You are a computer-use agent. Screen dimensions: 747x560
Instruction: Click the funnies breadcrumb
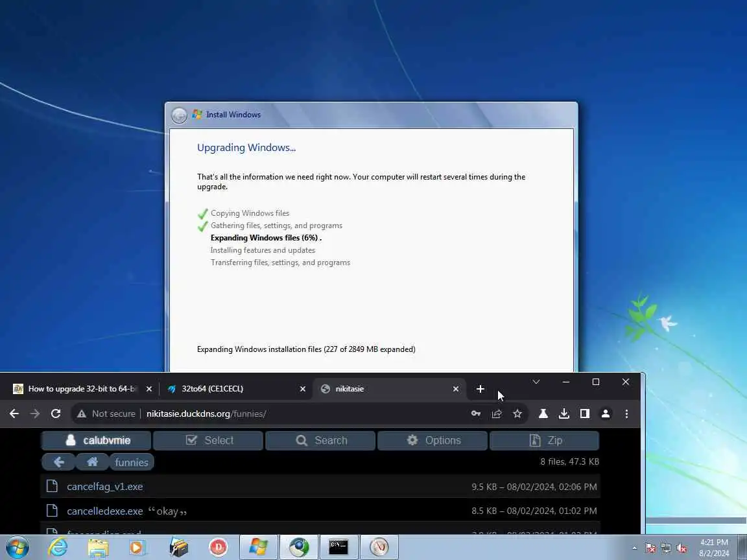pyautogui.click(x=132, y=462)
